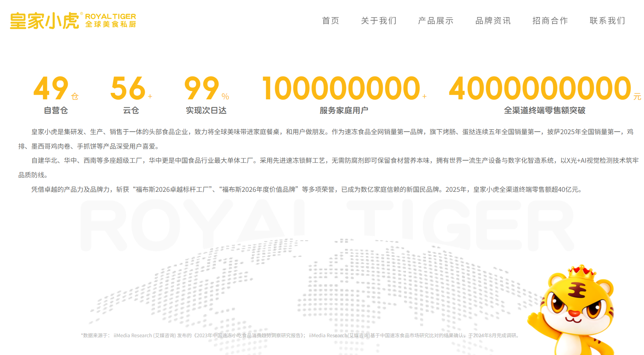
Task: Open the 关于我们 menu item
Action: 378,21
